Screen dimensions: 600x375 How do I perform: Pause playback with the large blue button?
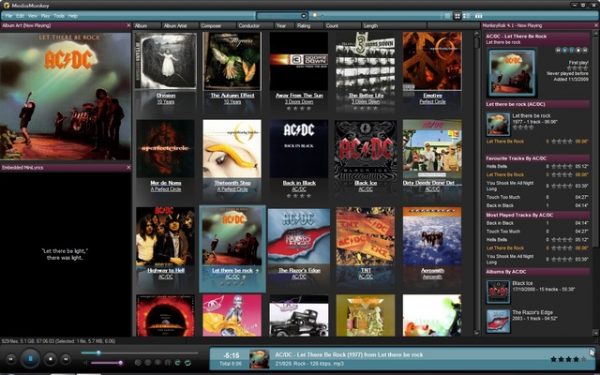click(x=30, y=359)
